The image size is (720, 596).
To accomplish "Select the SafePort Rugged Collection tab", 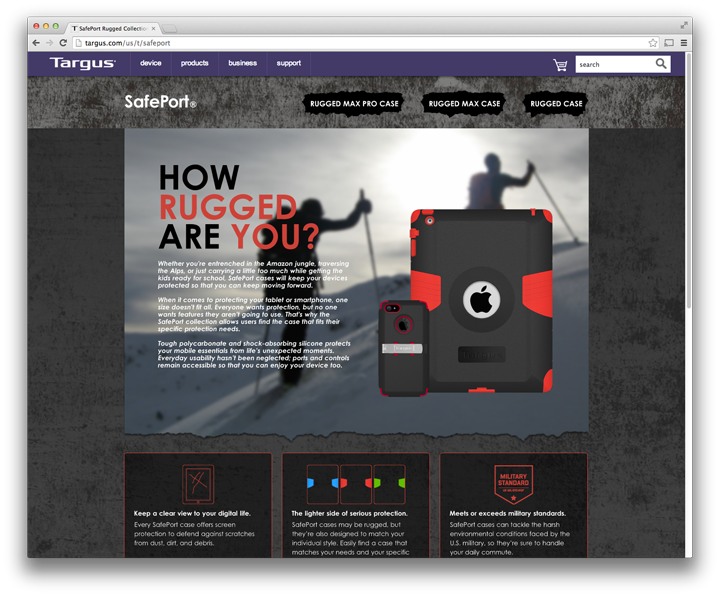I will tap(112, 28).
